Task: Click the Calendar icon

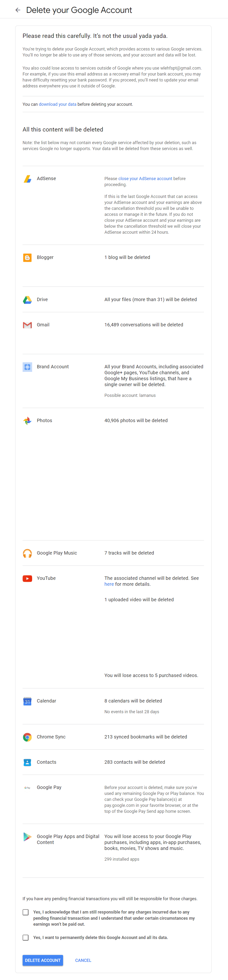Action: click(x=27, y=701)
